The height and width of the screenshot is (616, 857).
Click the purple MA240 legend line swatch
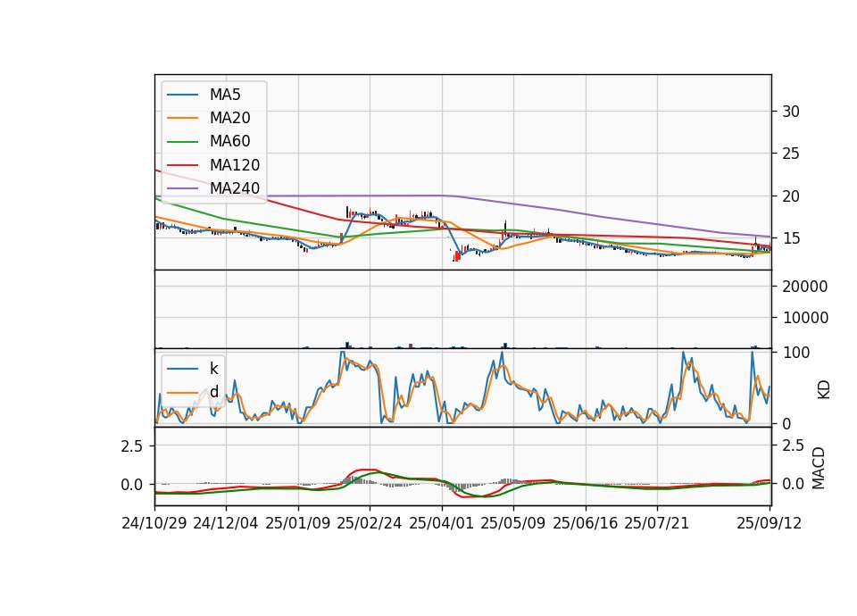182,188
